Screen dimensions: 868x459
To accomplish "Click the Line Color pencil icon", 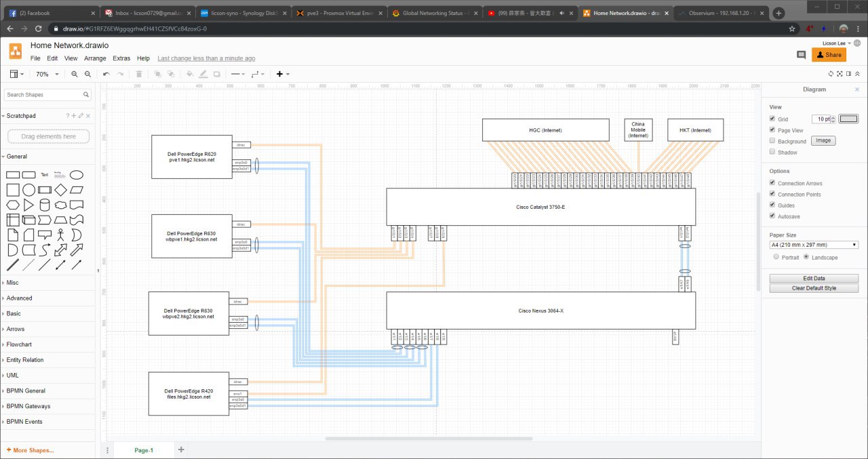I will (203, 74).
